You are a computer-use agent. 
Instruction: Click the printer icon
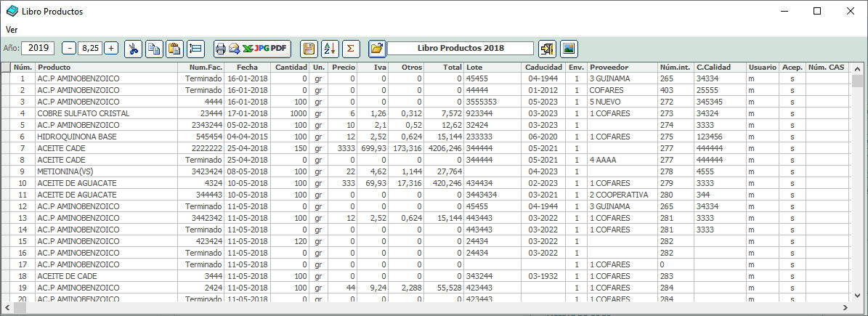(x=221, y=49)
